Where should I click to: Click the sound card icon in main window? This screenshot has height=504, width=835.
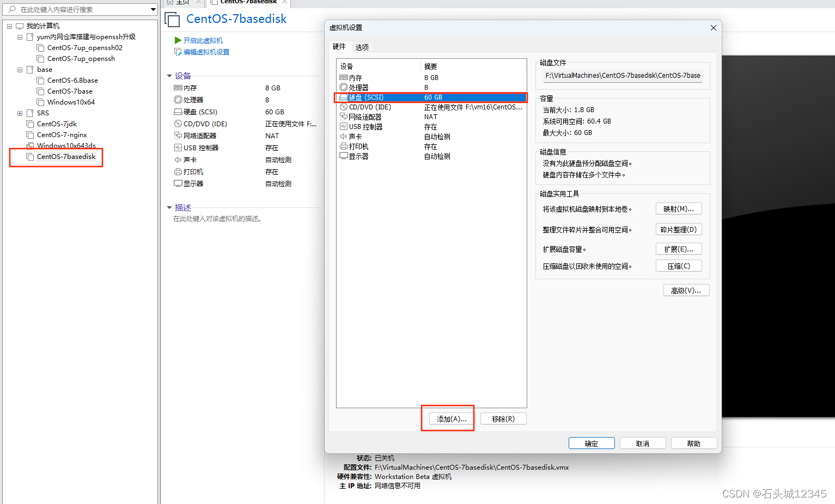point(178,159)
